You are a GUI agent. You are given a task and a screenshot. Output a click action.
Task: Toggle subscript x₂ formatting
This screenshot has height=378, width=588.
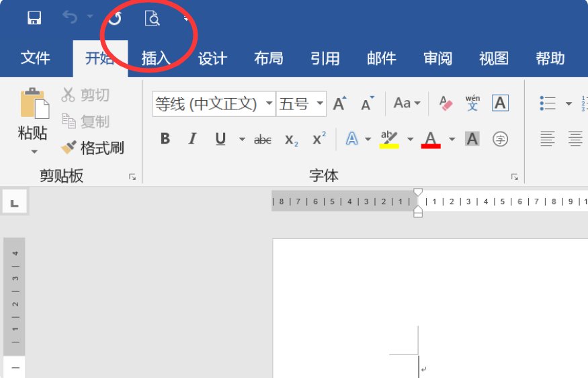292,140
